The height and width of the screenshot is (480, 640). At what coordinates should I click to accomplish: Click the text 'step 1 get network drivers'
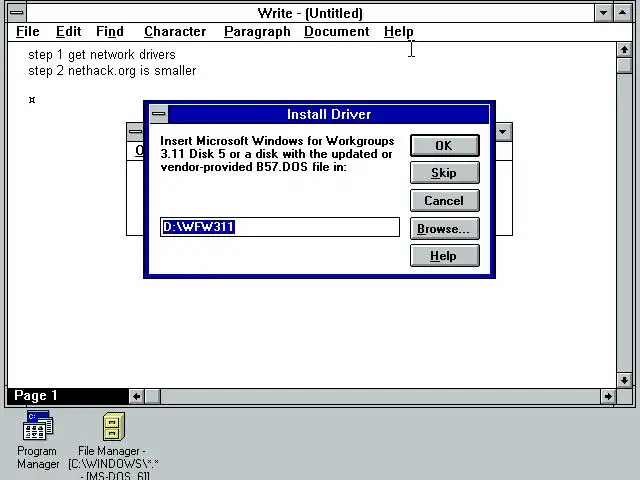point(102,55)
